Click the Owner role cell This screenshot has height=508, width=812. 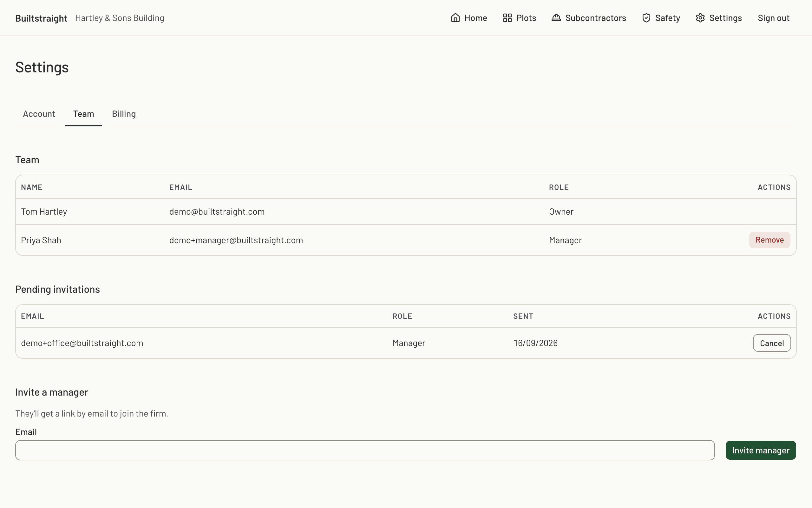(561, 212)
